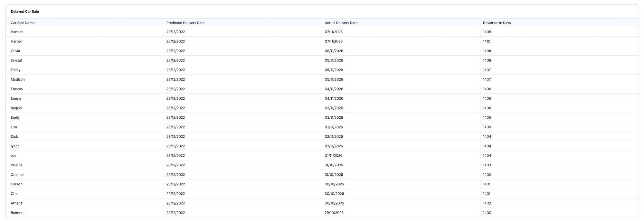The image size is (644, 223).
Task: Click the Car Sale Name column header
Action: click(x=23, y=23)
